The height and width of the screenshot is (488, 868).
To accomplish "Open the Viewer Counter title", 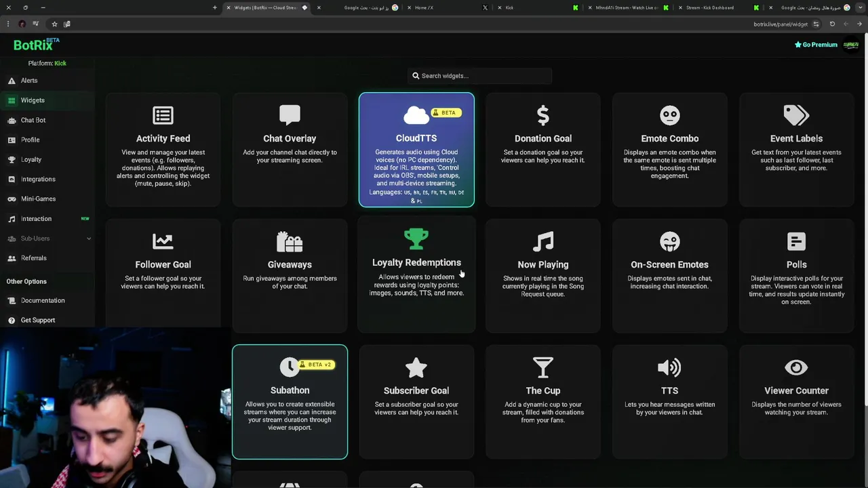I will click(x=796, y=390).
